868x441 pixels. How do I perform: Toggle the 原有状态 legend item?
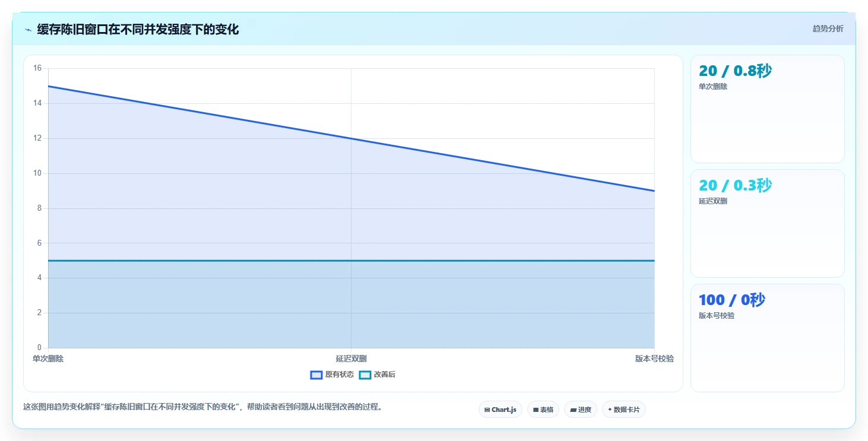coord(332,375)
